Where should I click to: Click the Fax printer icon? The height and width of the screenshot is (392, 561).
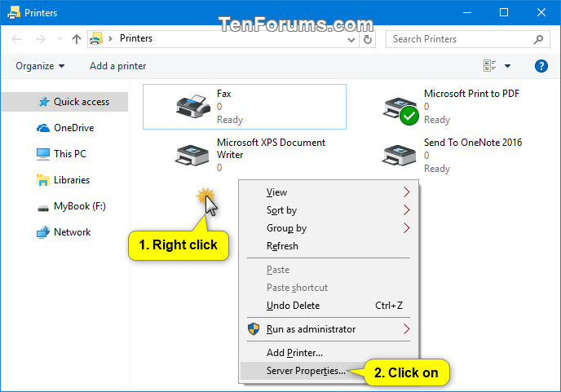point(192,106)
